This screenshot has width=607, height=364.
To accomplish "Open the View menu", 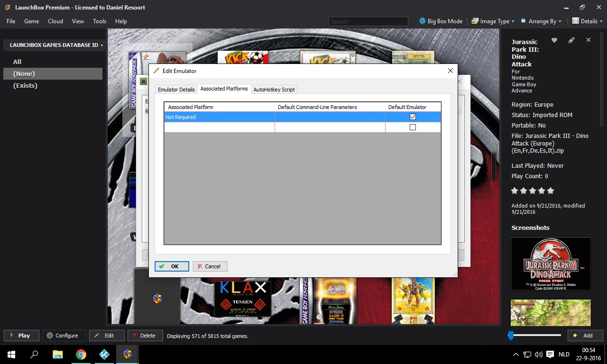I will [x=78, y=21].
